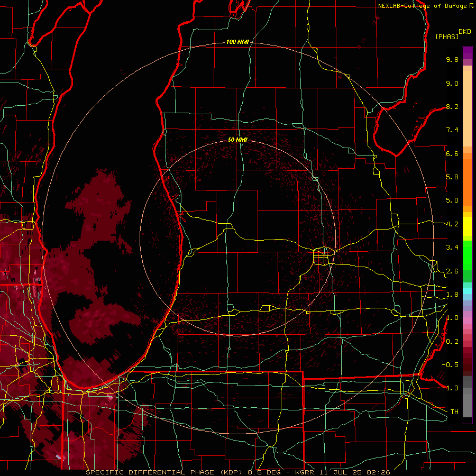
Task: Pick the purple band atop the color bar
Action: click(x=467, y=53)
